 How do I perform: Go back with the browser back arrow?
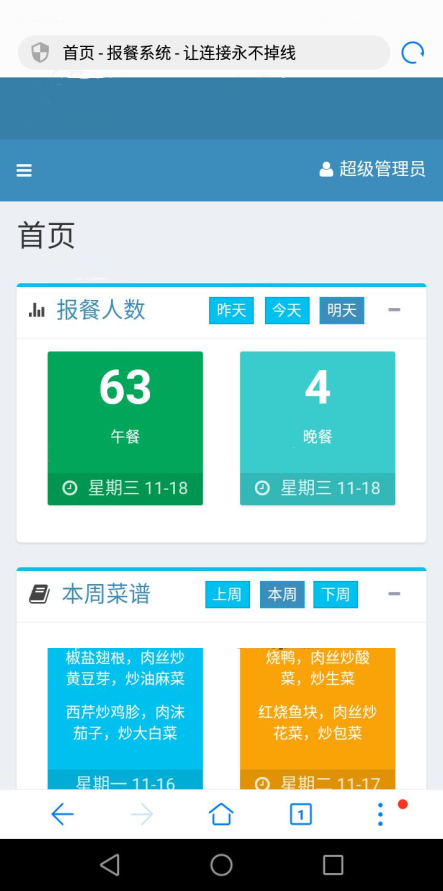coord(62,815)
